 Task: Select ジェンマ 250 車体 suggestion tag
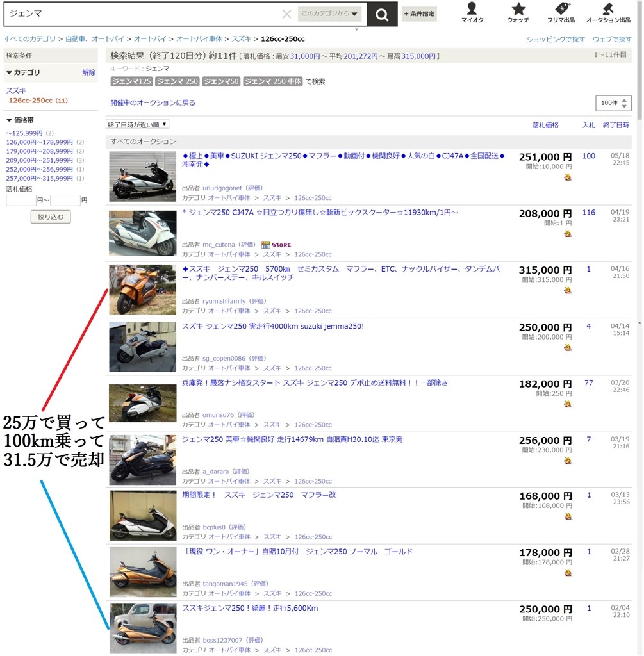click(x=273, y=81)
